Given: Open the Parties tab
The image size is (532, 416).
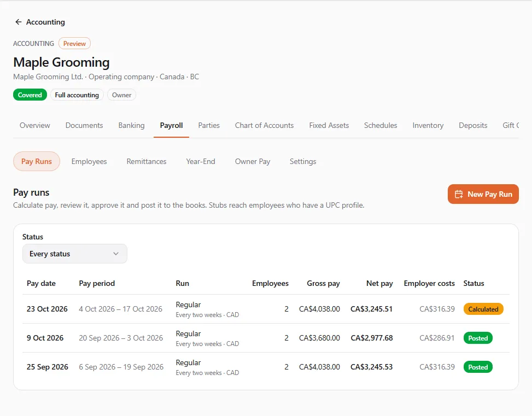Looking at the screenshot, I should pyautogui.click(x=209, y=125).
